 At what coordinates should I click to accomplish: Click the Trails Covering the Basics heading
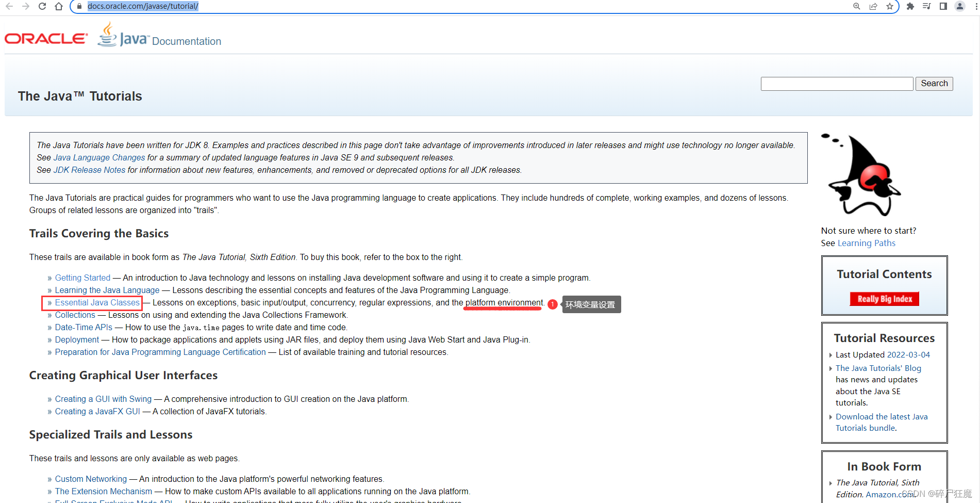[x=99, y=234]
